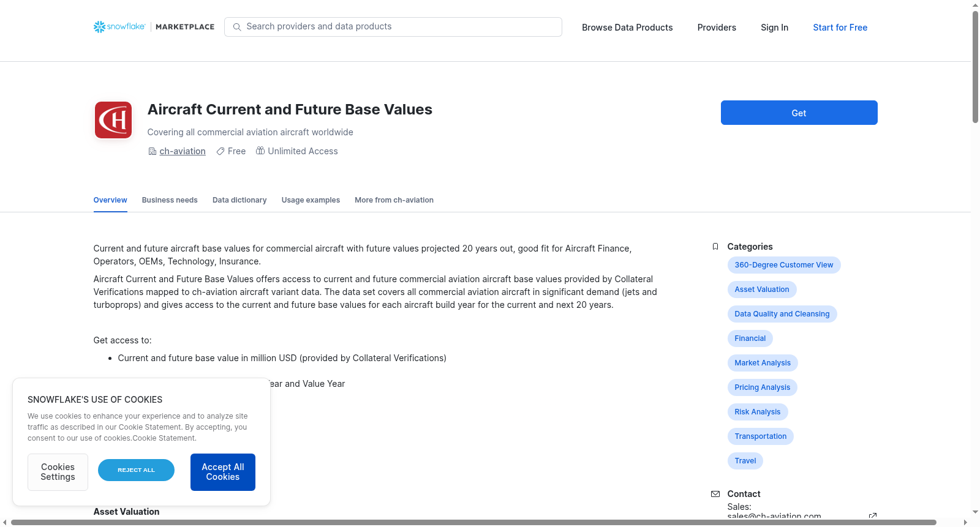
Task: Click the Categories bookmark icon
Action: (715, 247)
